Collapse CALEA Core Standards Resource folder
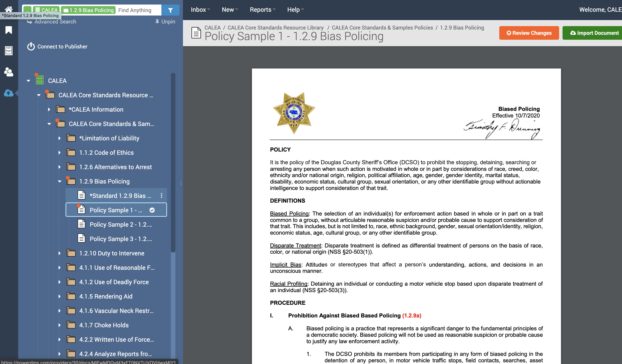The image size is (622, 364). (39, 95)
